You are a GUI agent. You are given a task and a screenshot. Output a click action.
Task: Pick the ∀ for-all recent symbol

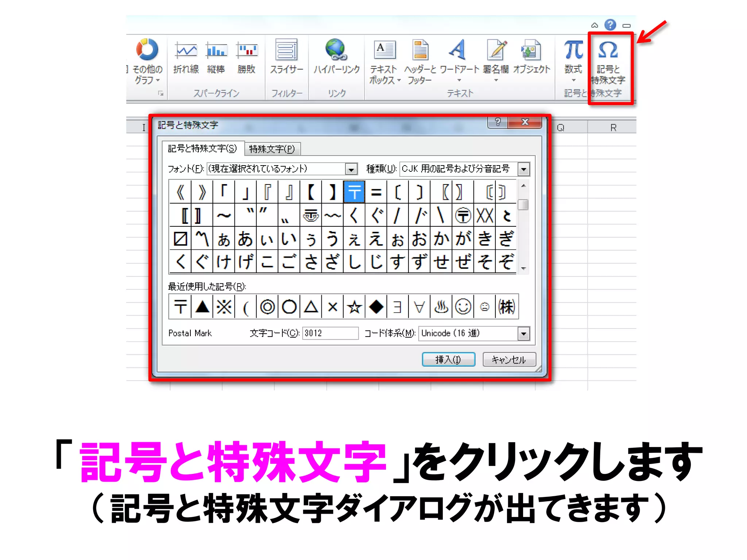click(419, 307)
